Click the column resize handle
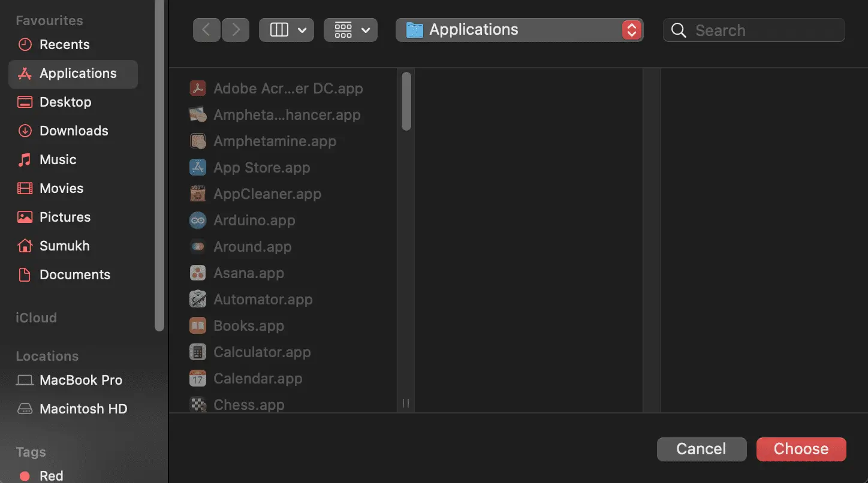This screenshot has height=483, width=868. coord(406,403)
